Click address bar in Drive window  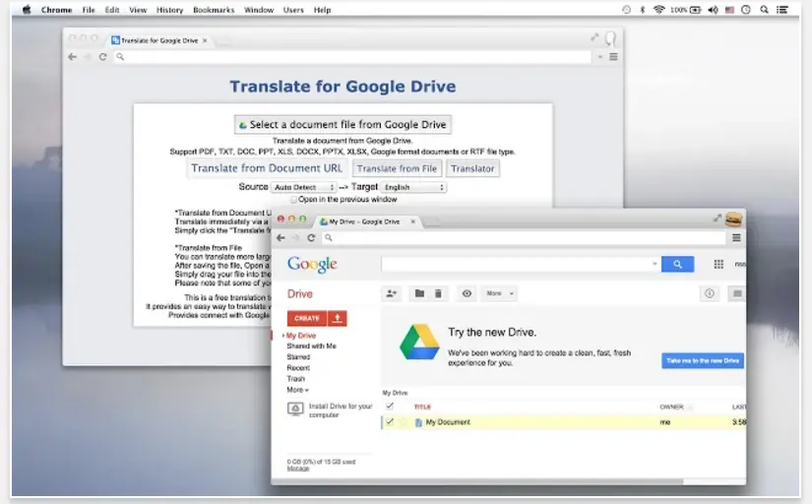523,238
